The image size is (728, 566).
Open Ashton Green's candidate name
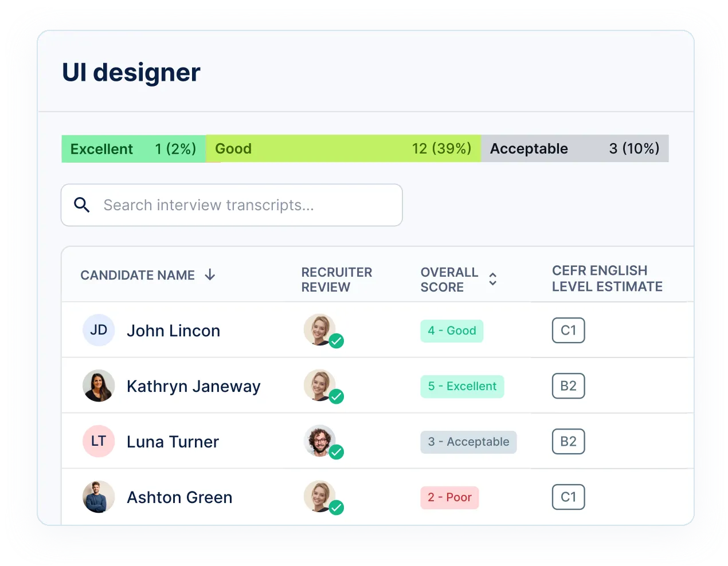tap(179, 497)
